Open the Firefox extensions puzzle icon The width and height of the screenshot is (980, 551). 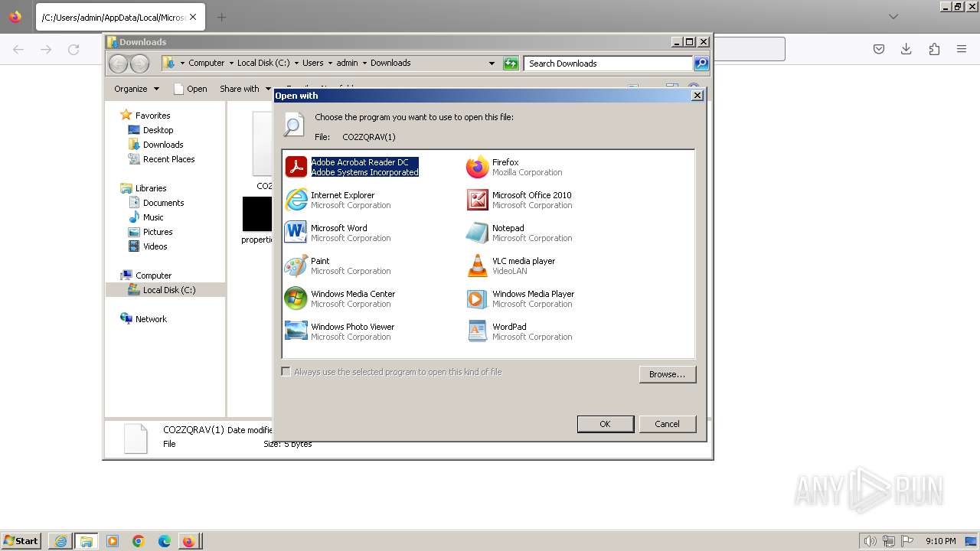[x=934, y=49]
